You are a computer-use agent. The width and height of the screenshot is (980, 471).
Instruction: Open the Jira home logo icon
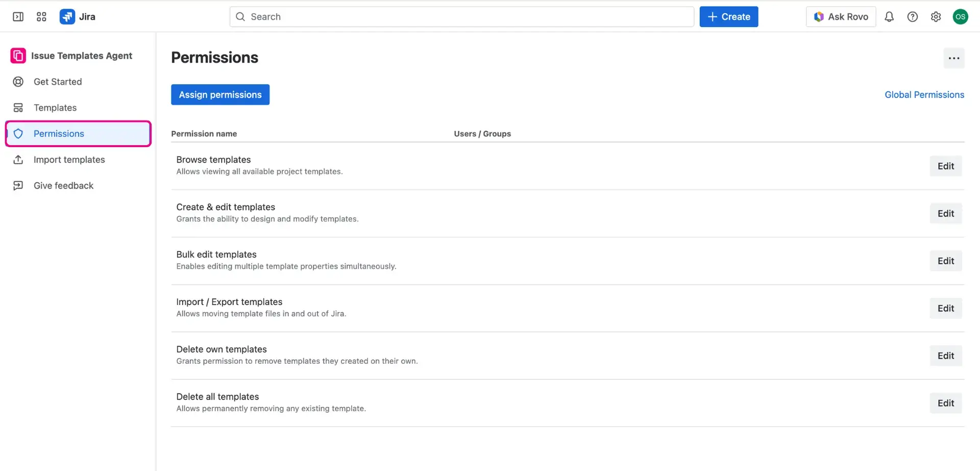67,16
